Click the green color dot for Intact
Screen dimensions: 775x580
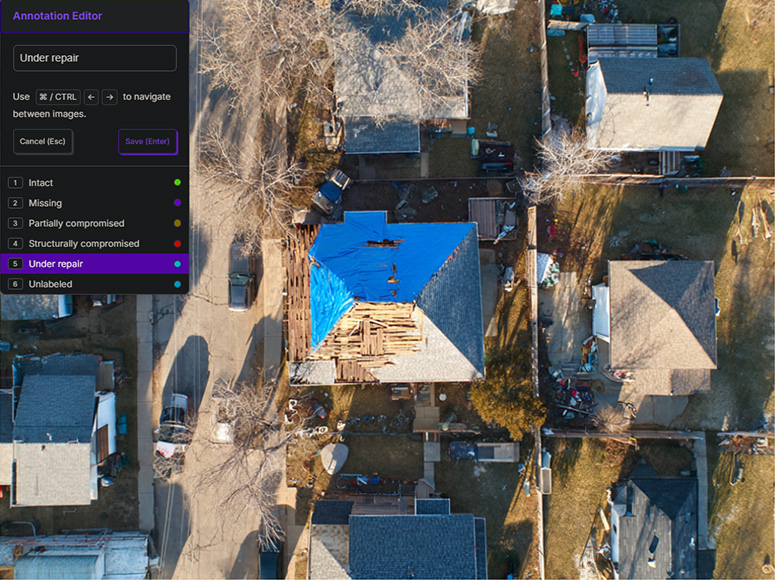click(x=177, y=183)
